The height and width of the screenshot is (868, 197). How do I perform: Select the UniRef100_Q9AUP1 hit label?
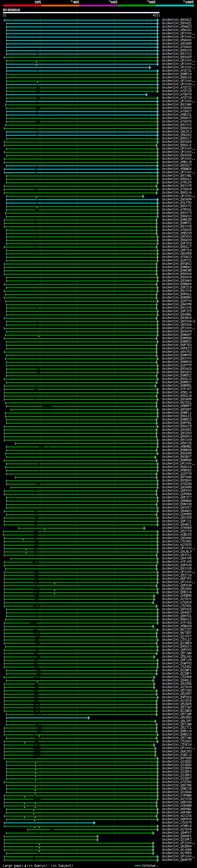pos(177,836)
